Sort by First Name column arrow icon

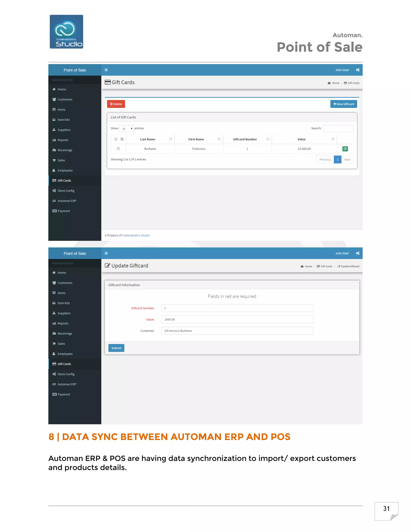coord(219,139)
